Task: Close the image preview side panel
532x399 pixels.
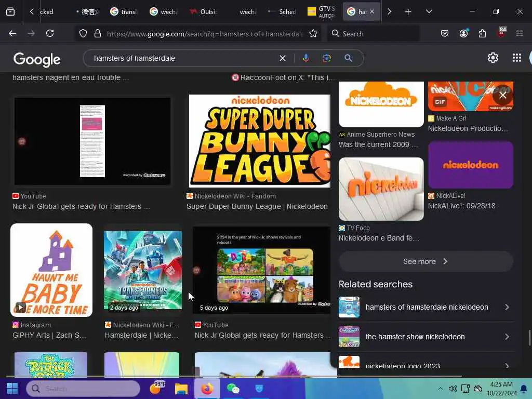Action: click(503, 96)
